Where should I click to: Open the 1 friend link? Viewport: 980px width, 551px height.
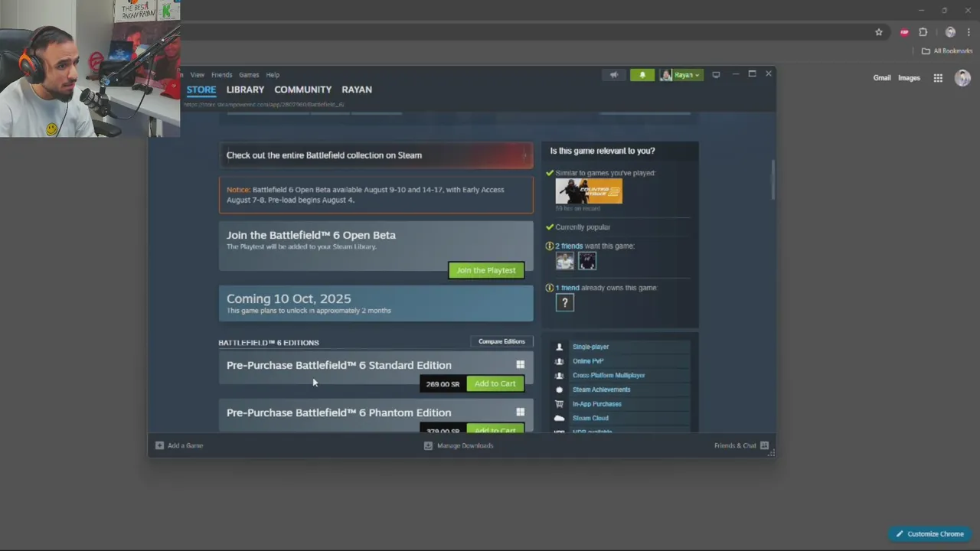pos(567,288)
